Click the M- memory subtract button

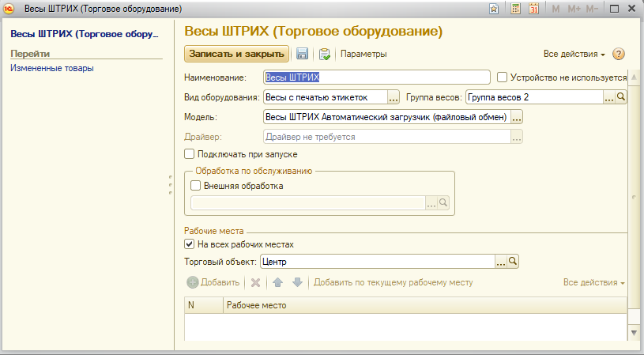pos(592,9)
